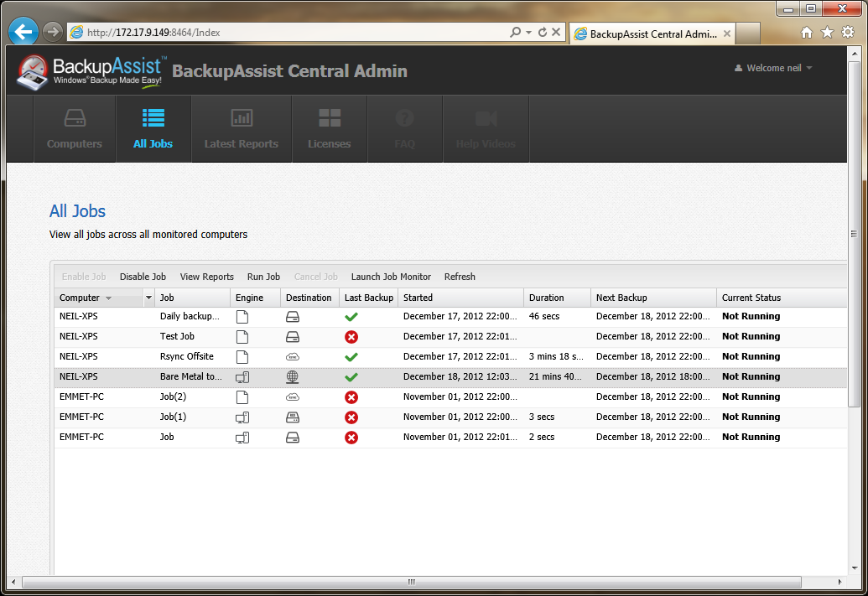868x596 pixels.
Task: Select the 'Test Job' name cell
Action: tap(193, 336)
